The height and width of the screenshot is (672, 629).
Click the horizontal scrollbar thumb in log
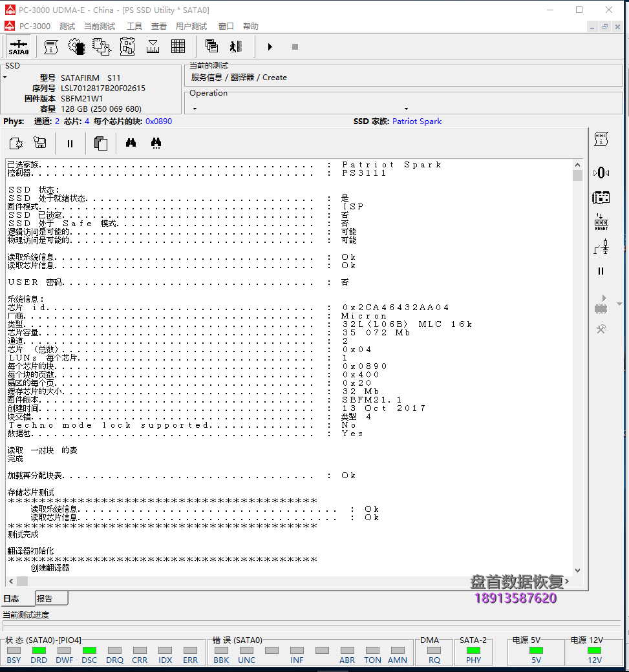(22, 581)
